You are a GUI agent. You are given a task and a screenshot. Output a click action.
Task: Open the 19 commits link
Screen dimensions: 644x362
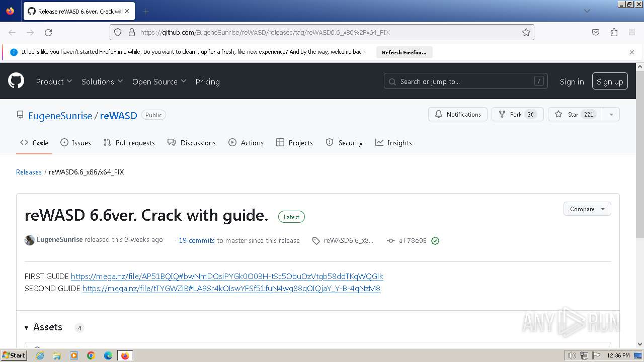pos(197,241)
